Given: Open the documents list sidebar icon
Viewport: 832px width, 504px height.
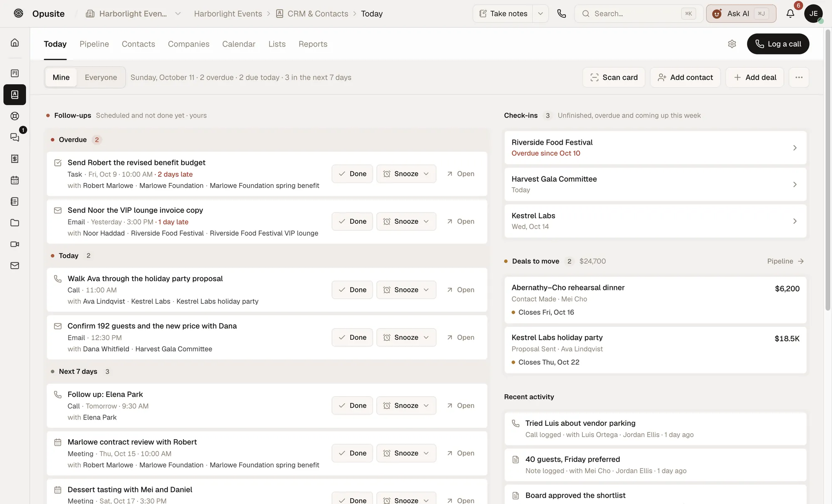Looking at the screenshot, I should [x=15, y=201].
